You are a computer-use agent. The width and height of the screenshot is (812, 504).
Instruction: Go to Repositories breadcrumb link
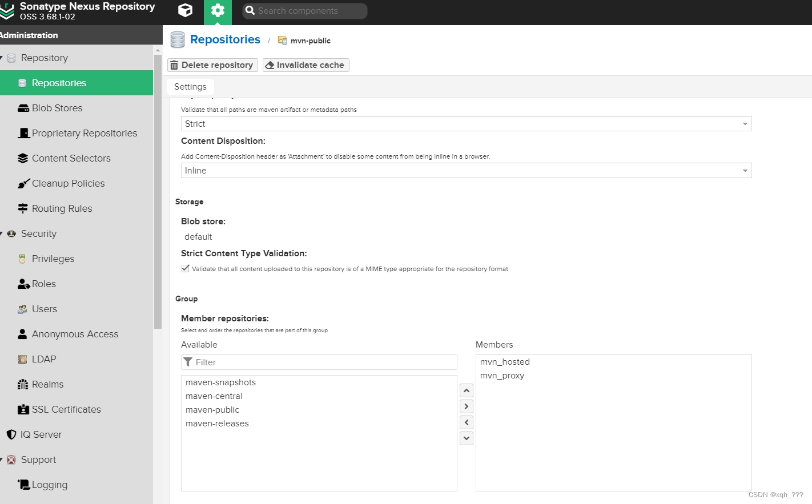225,39
